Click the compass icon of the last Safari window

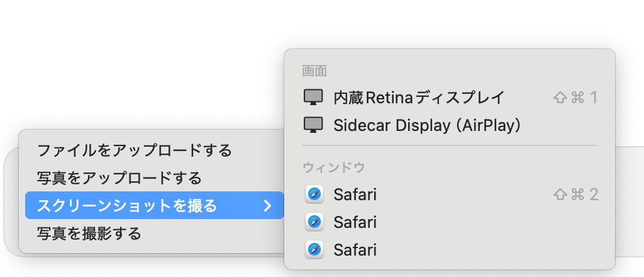(314, 250)
